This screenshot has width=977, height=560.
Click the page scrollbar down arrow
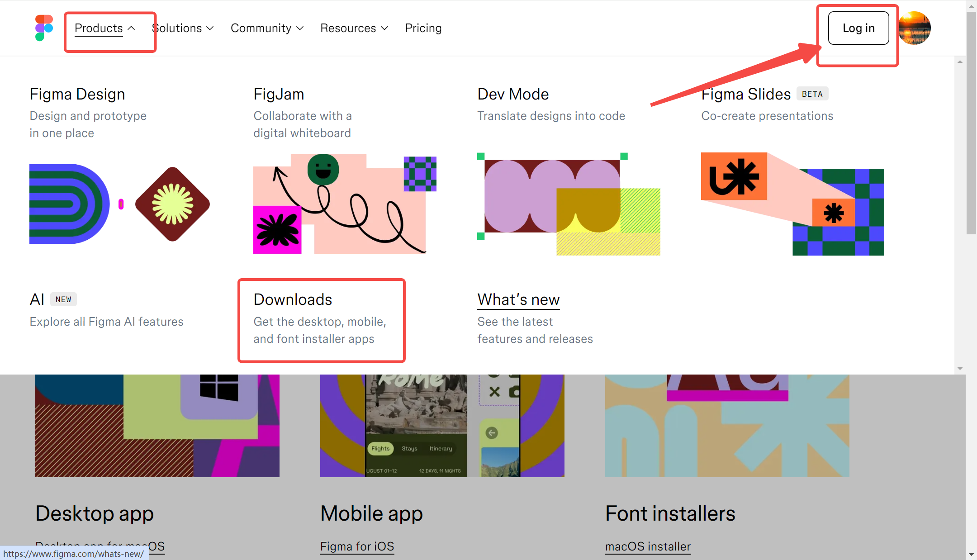coord(971,555)
